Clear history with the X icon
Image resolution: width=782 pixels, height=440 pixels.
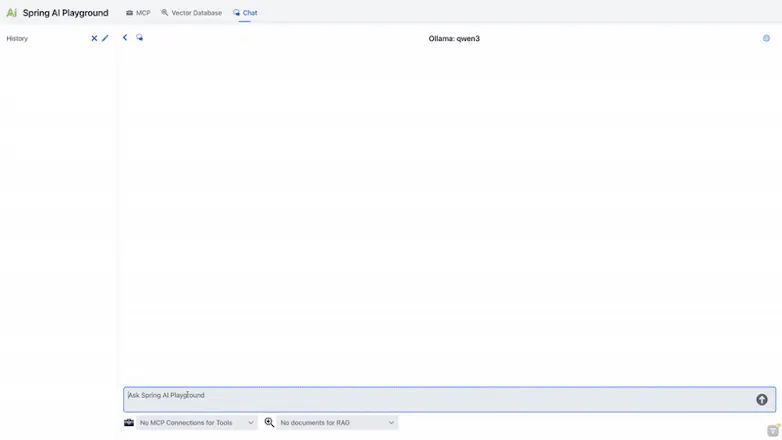pos(94,38)
